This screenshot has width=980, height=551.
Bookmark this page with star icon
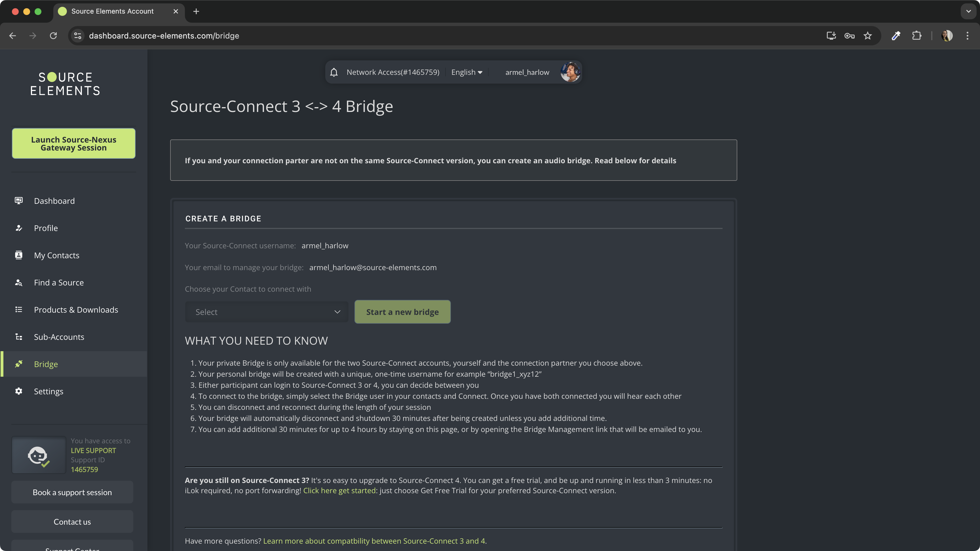point(867,36)
